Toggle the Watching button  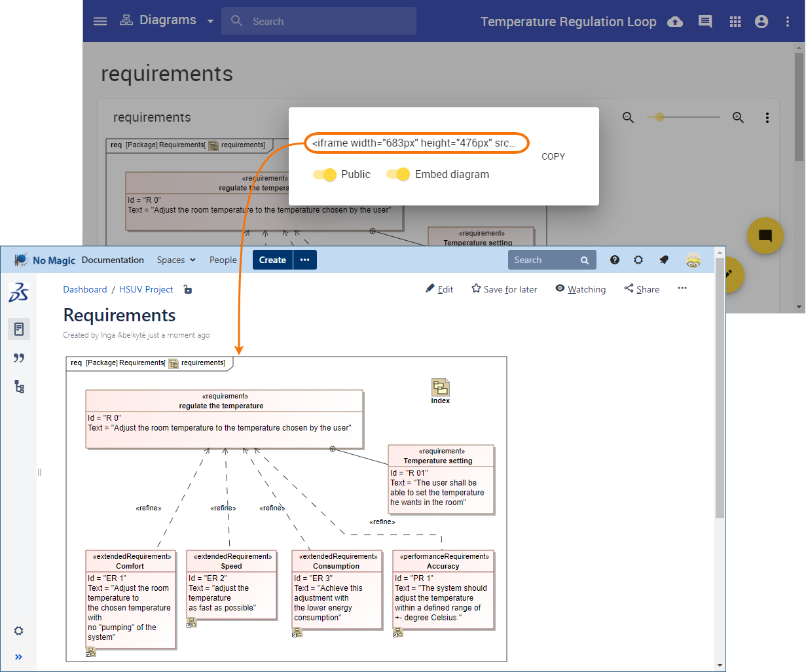pos(580,289)
